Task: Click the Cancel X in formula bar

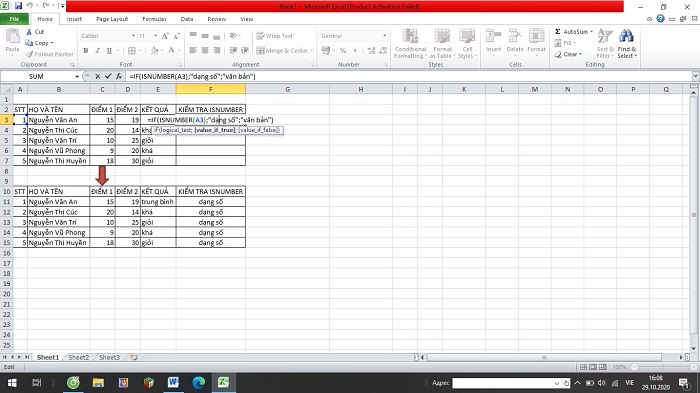Action: 97,76
